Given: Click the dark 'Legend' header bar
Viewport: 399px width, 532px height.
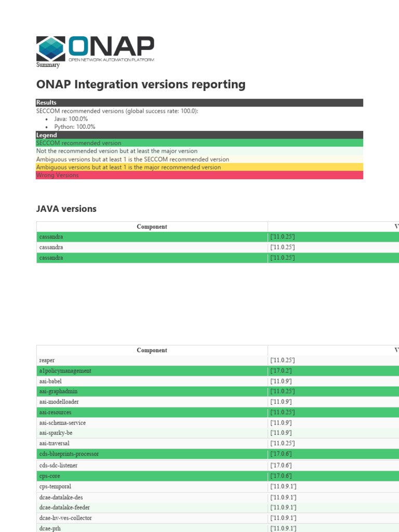Looking at the screenshot, I should [199, 135].
